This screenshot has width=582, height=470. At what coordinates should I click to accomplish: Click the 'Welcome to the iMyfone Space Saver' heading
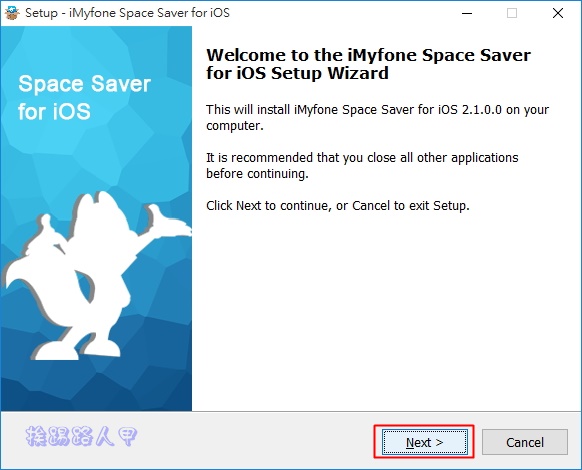point(368,64)
